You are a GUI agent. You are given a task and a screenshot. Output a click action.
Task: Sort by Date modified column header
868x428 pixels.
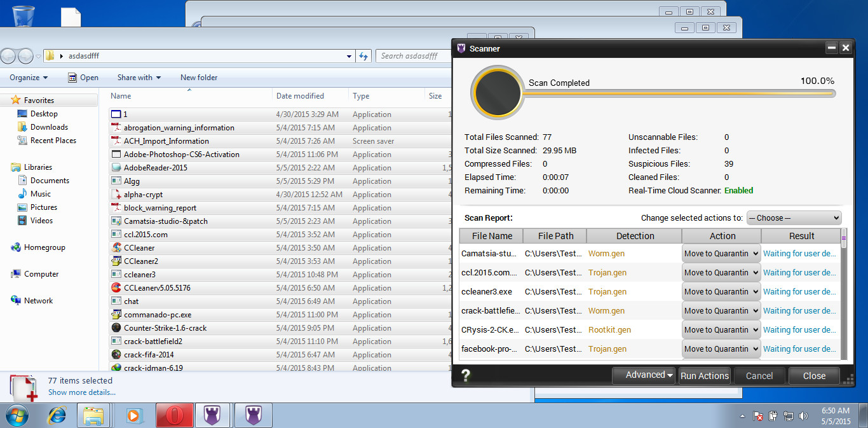[x=309, y=96]
